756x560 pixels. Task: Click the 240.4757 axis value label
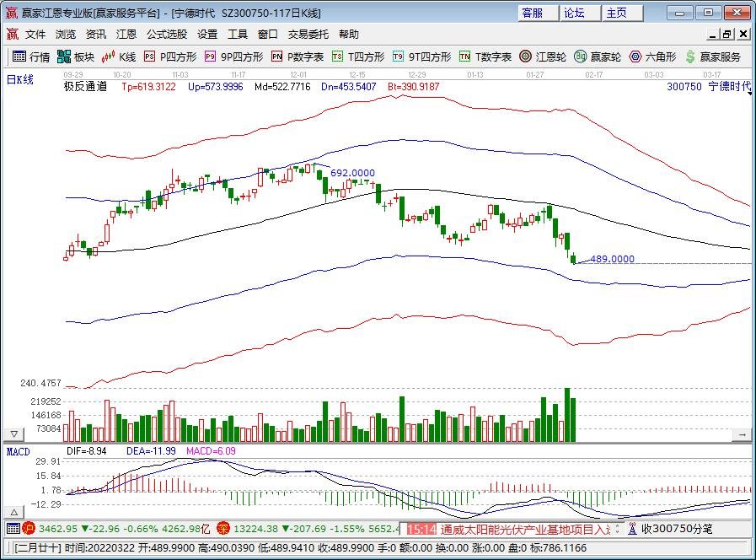pos(41,383)
